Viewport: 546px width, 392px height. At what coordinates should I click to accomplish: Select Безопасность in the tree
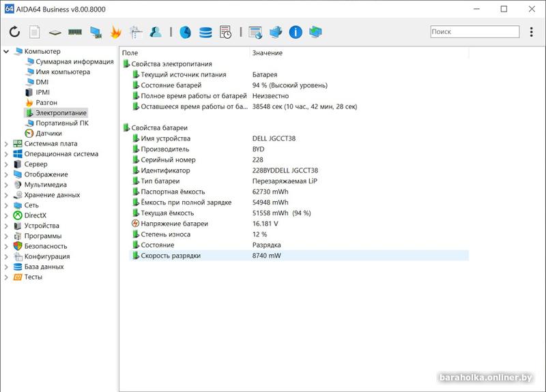click(46, 246)
